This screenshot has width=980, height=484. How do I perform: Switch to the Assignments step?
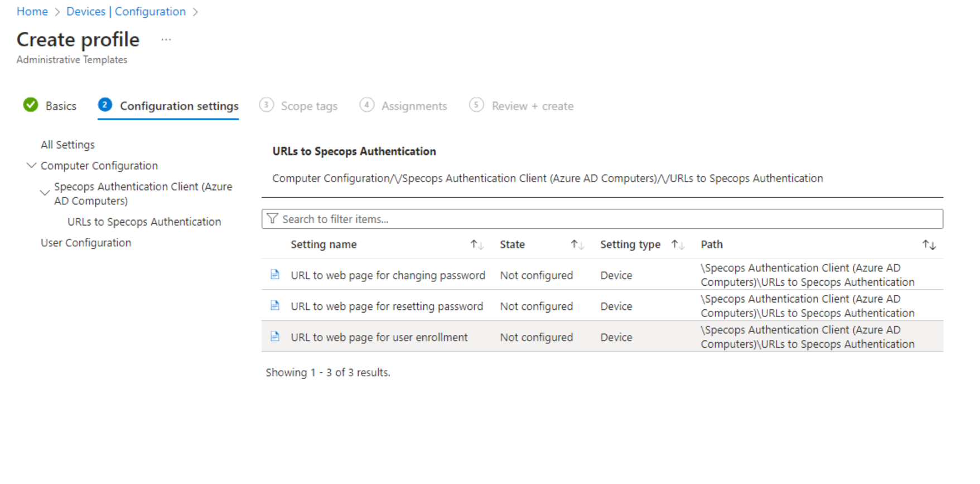coord(414,106)
